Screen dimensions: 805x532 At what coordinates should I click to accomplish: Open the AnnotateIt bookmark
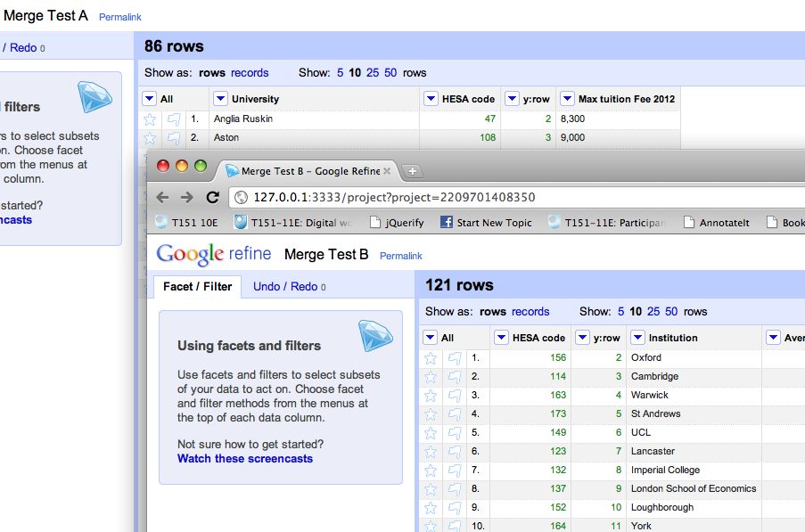[x=717, y=223]
